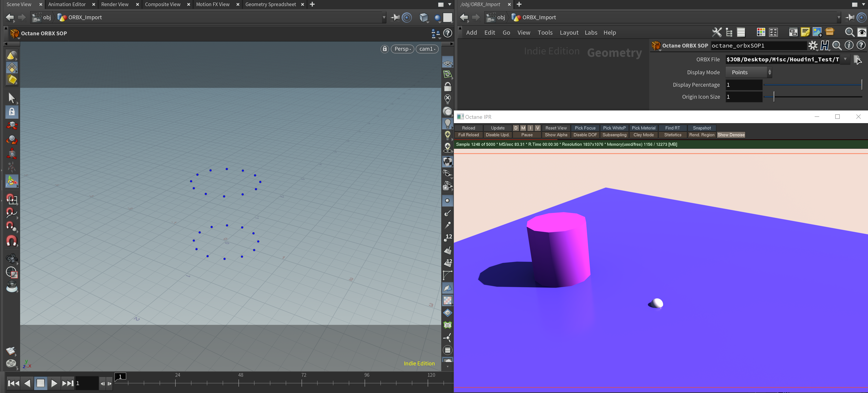Click the sticky note icon in network toolbar
This screenshot has width=868, height=393.
pyautogui.click(x=805, y=32)
